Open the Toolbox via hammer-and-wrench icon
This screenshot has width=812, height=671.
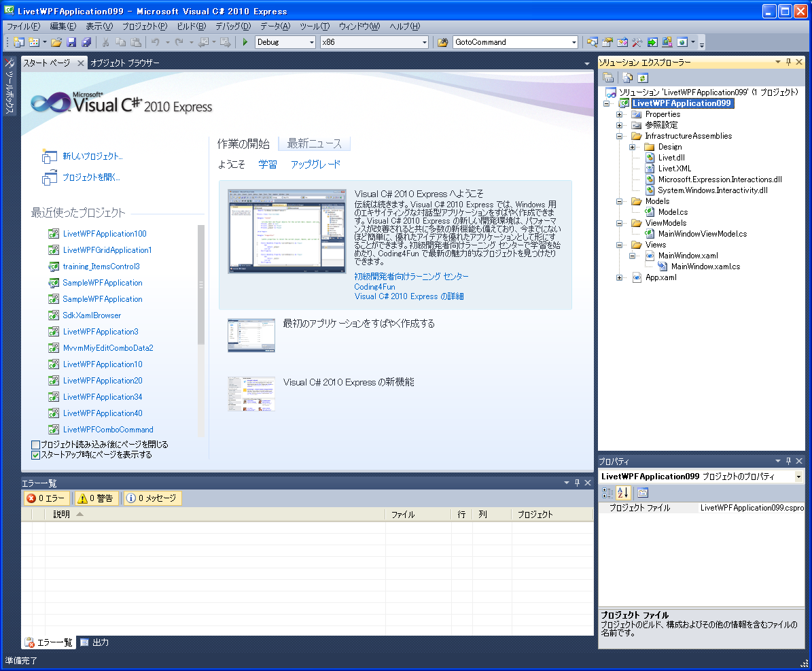pos(637,42)
